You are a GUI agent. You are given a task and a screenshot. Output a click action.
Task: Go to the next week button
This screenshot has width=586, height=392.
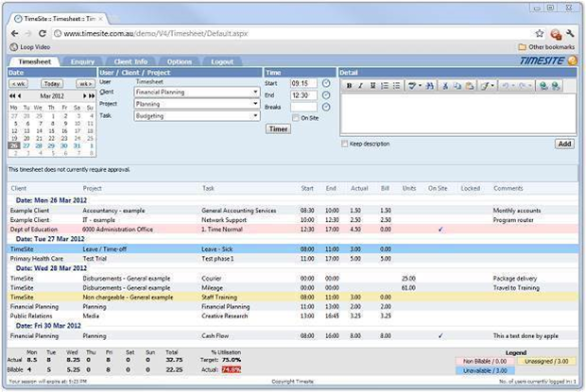(x=86, y=84)
